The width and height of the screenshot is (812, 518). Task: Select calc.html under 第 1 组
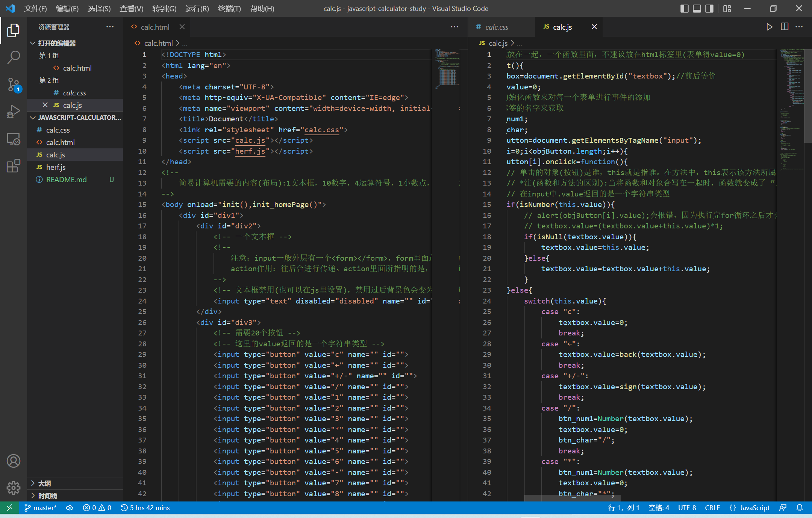[x=75, y=68]
